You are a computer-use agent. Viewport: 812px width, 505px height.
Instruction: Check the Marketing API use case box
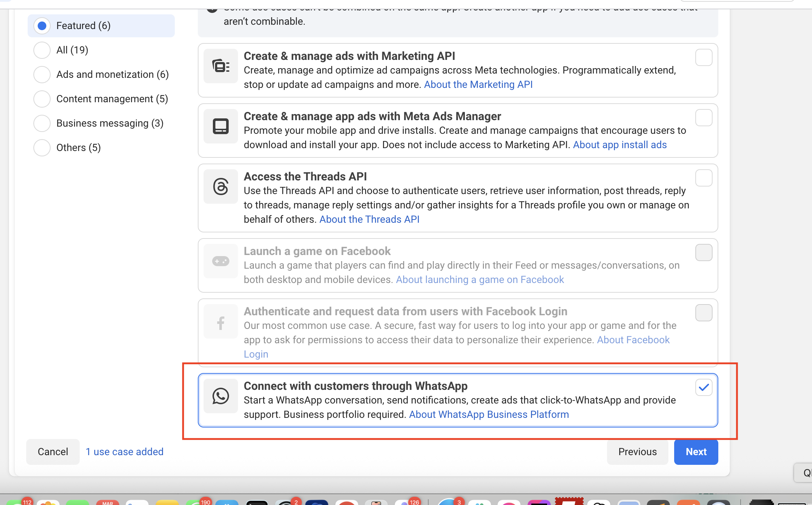coord(704,57)
